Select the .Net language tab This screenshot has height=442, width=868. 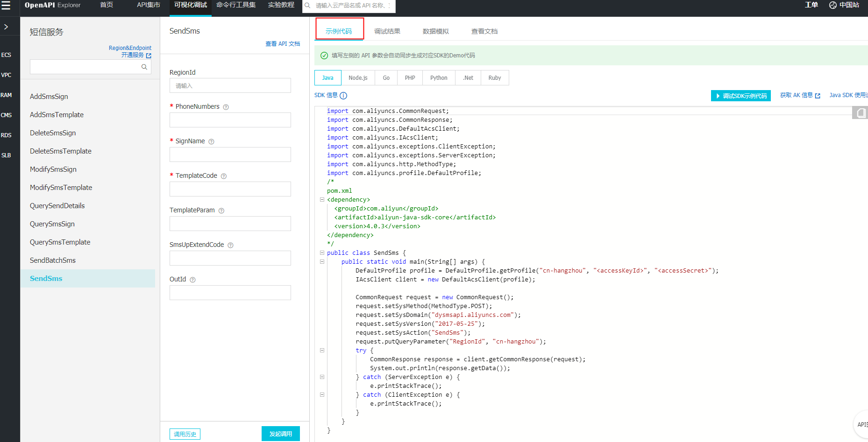point(468,78)
